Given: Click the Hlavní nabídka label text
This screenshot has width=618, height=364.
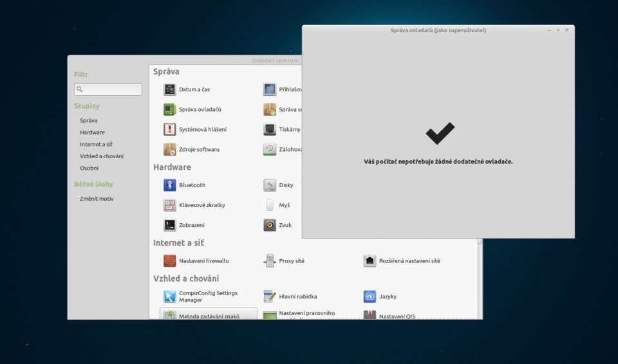Looking at the screenshot, I should pyautogui.click(x=298, y=296).
